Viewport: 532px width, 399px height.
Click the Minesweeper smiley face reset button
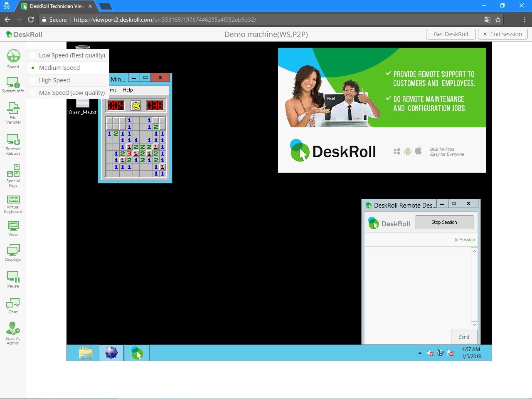(x=136, y=106)
